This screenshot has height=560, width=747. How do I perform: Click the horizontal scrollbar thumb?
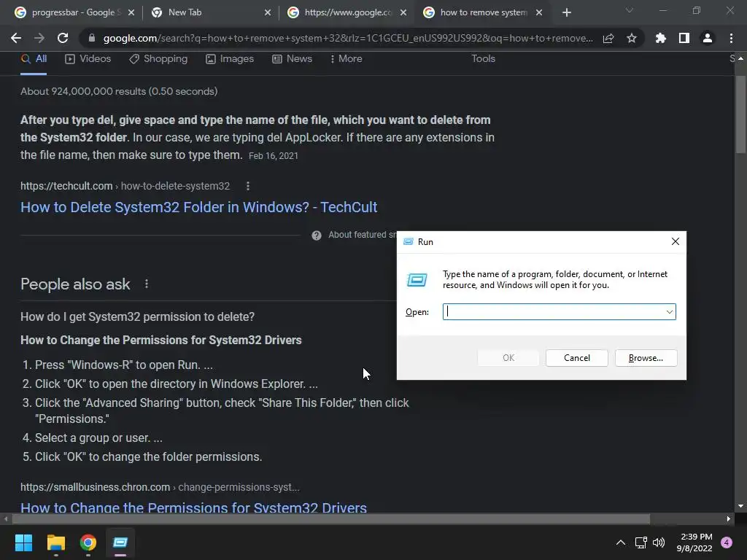[331, 519]
